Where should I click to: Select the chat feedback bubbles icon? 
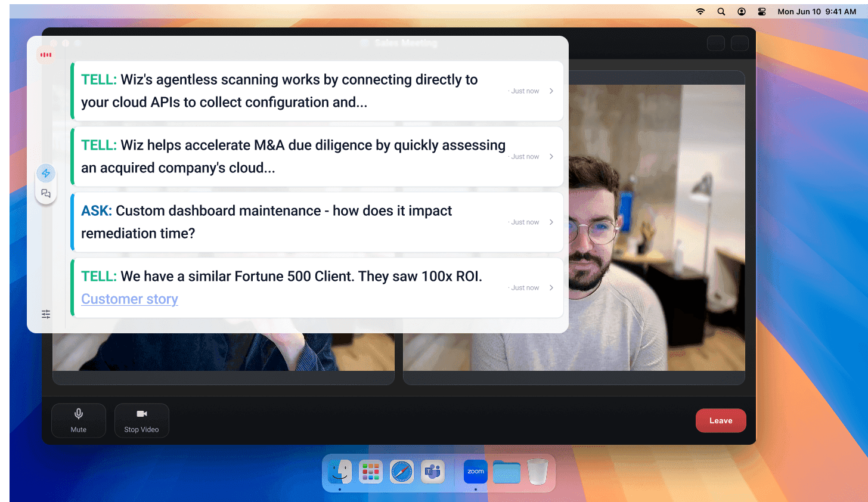[x=46, y=193]
